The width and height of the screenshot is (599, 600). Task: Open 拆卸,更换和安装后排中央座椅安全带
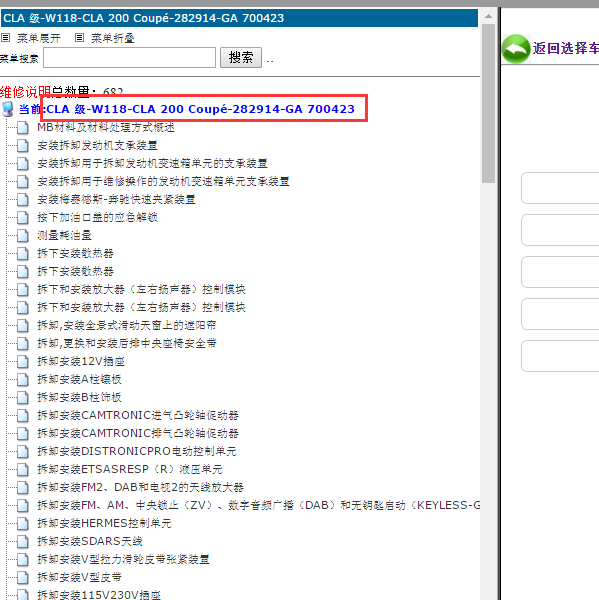tap(127, 343)
